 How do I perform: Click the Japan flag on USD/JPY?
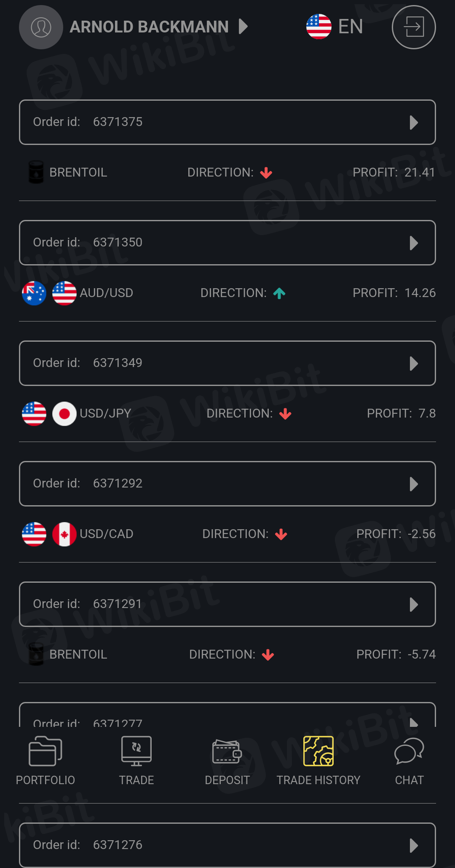click(64, 413)
